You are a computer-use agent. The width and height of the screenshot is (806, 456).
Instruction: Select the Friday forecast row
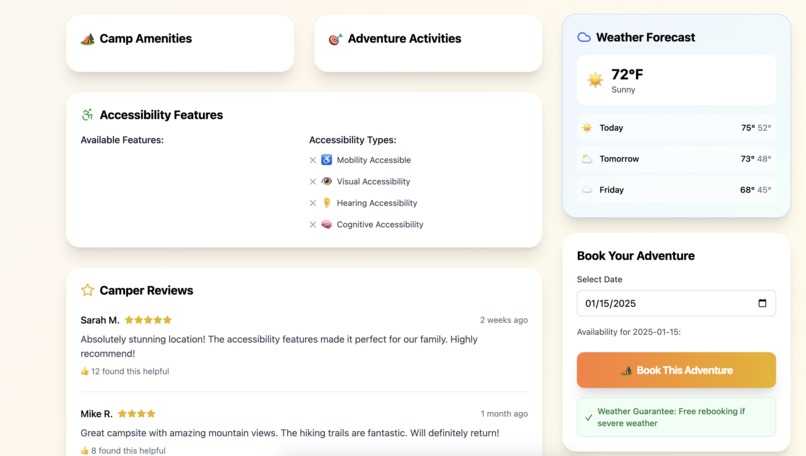pos(676,190)
